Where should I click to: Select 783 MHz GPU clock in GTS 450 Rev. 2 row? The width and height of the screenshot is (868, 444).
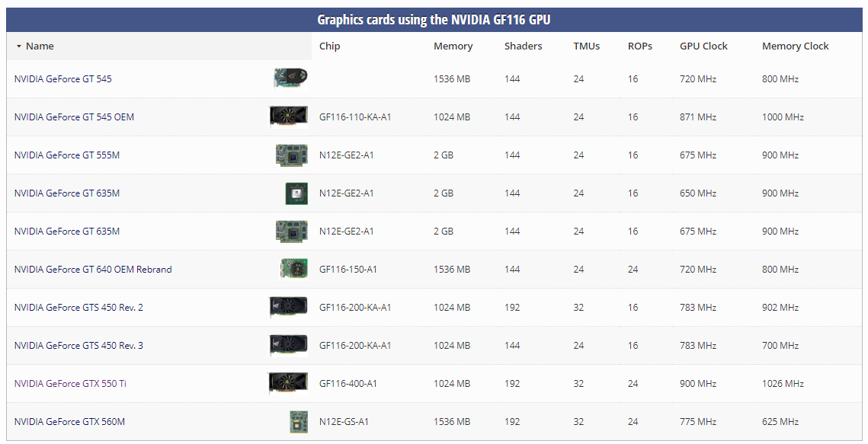coord(698,308)
